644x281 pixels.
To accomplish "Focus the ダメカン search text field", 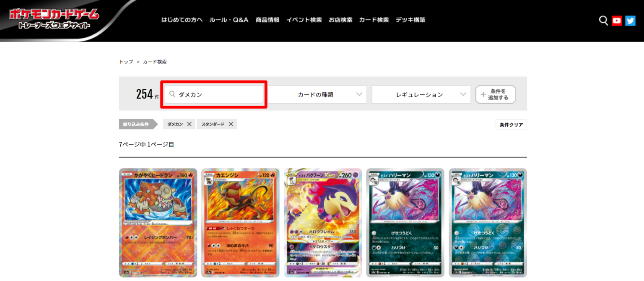I will (x=214, y=94).
